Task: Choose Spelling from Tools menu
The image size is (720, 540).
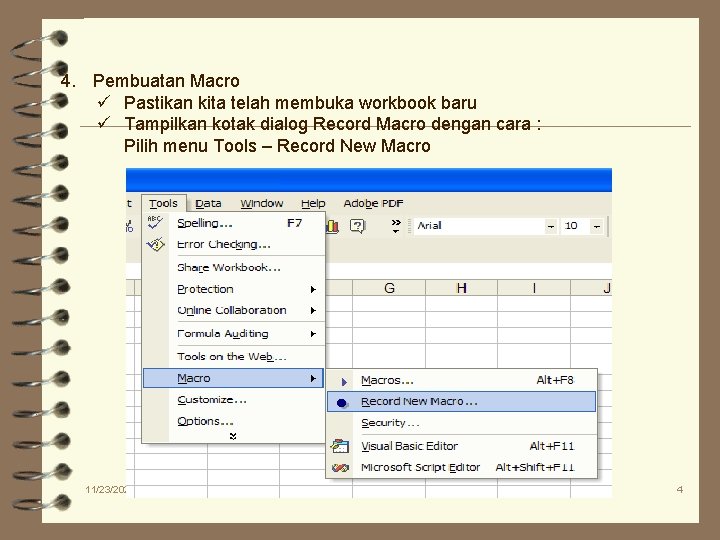Action: (233, 223)
